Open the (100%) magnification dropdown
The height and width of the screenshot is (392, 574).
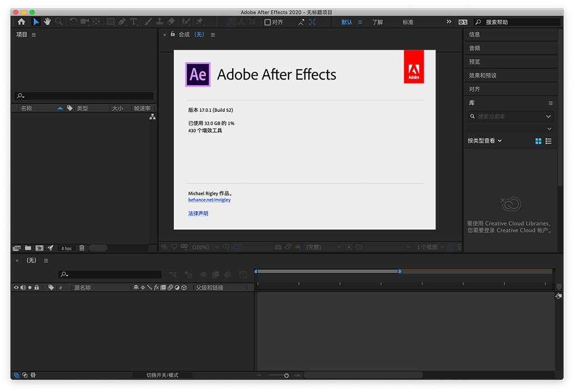coord(205,247)
